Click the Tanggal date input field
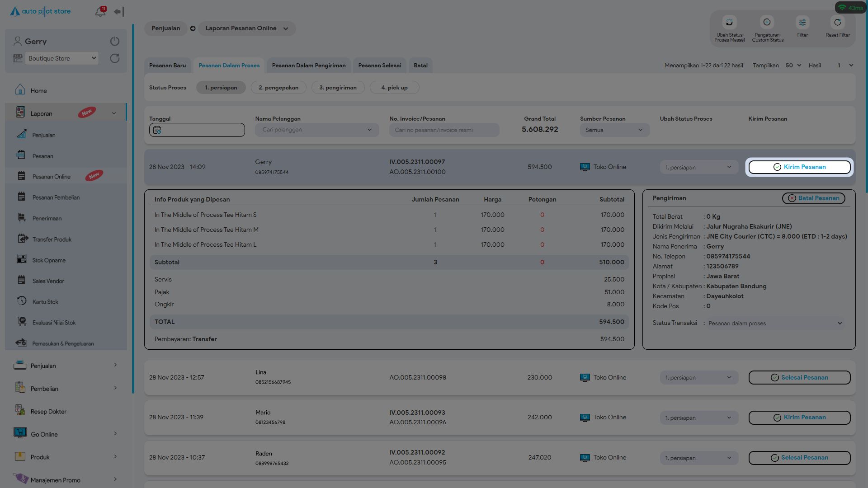868x488 pixels. click(x=197, y=130)
